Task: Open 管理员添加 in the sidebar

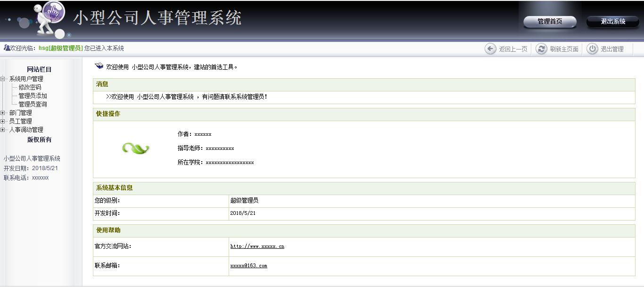Action: coord(33,96)
